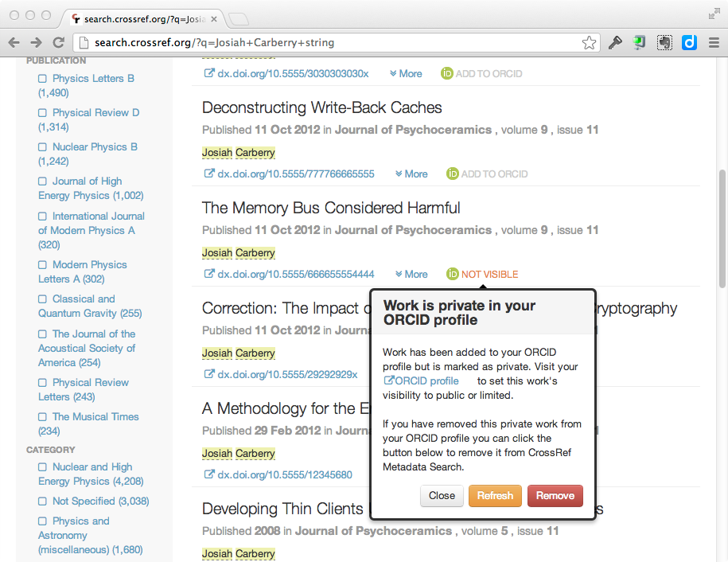The image size is (728, 562).
Task: Enable the Not Specified category filter
Action: pos(43,502)
